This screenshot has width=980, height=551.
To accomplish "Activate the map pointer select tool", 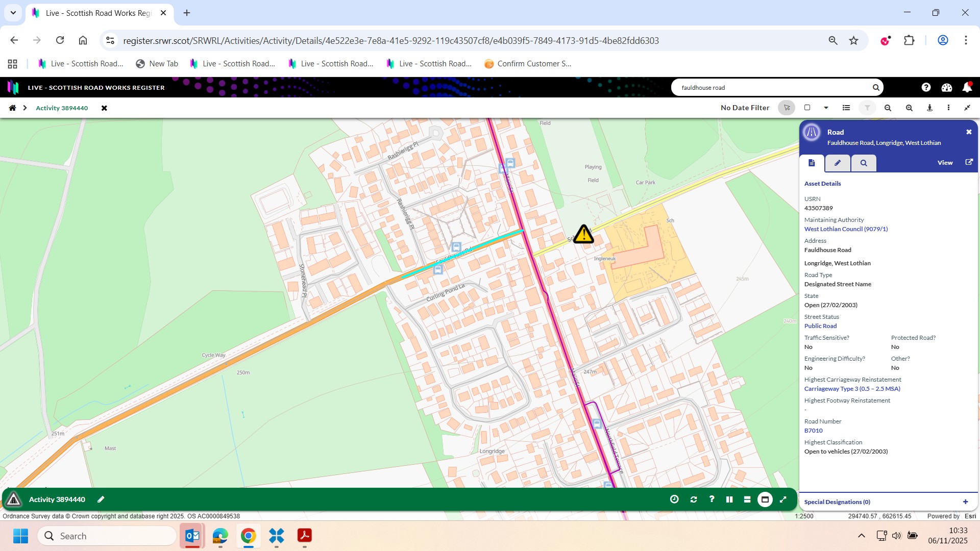I will 787,108.
